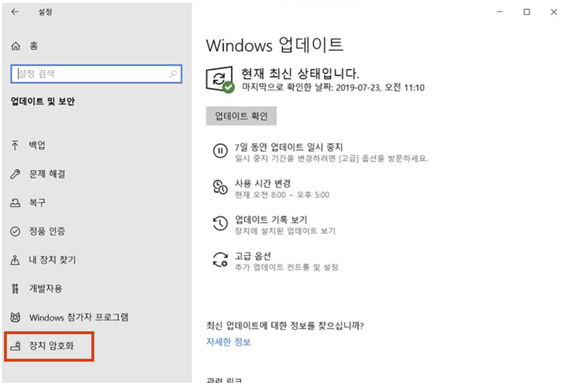Click the 설정 검색 input field
The height and width of the screenshot is (387, 588).
click(x=96, y=74)
